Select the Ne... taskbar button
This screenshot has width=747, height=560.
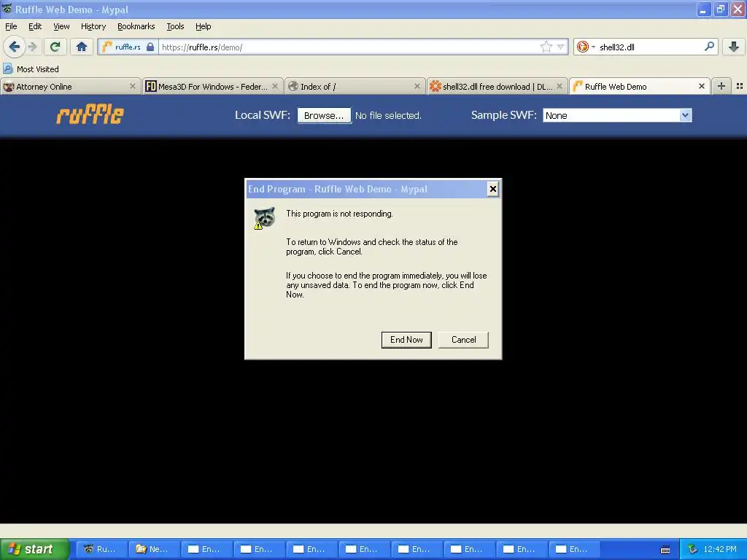(154, 549)
